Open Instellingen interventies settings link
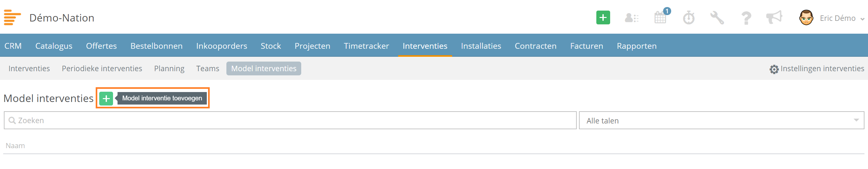This screenshot has width=868, height=169. click(x=817, y=69)
